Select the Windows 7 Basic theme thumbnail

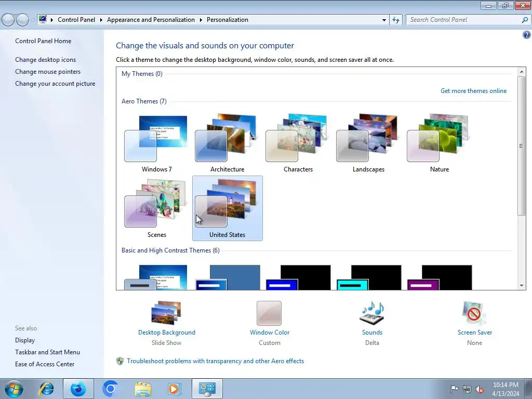point(156,277)
